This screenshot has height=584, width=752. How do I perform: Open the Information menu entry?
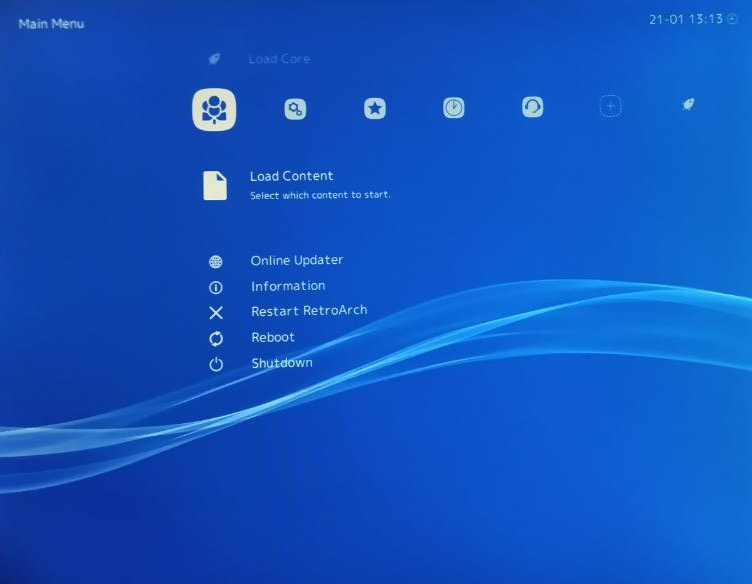click(x=288, y=286)
